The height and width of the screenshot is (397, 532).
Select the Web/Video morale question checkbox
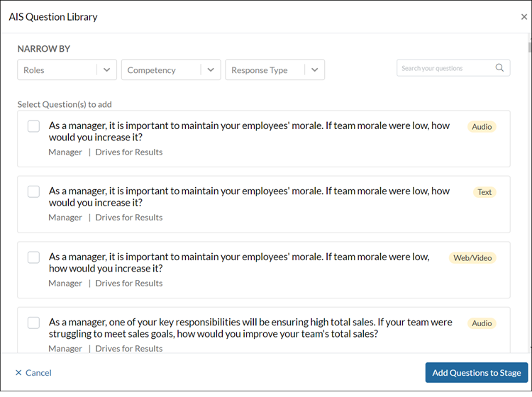click(x=33, y=257)
